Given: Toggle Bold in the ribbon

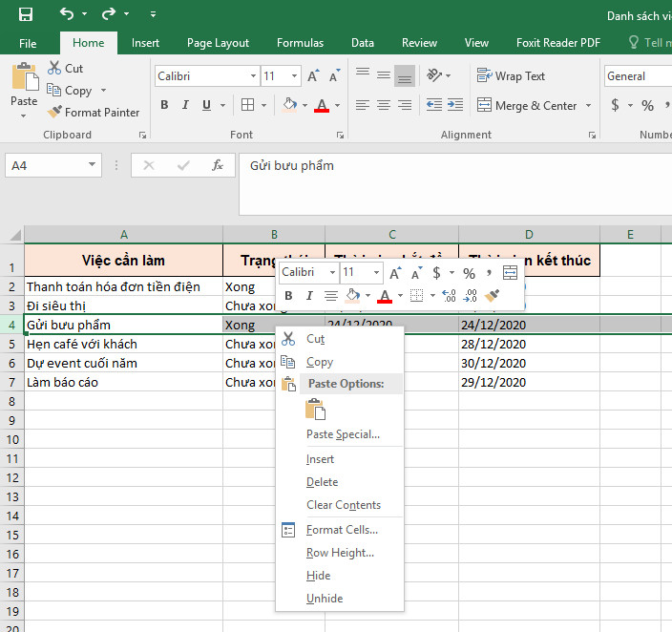Looking at the screenshot, I should (164, 105).
